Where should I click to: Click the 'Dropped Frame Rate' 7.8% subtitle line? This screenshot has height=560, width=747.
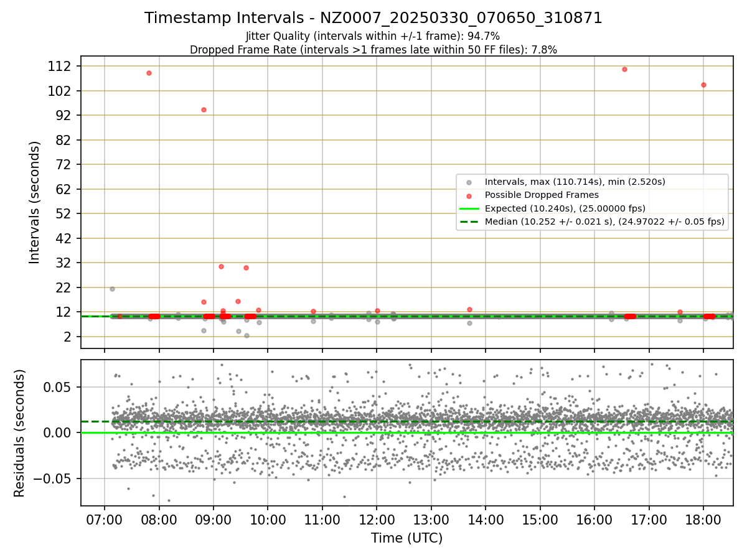click(374, 49)
